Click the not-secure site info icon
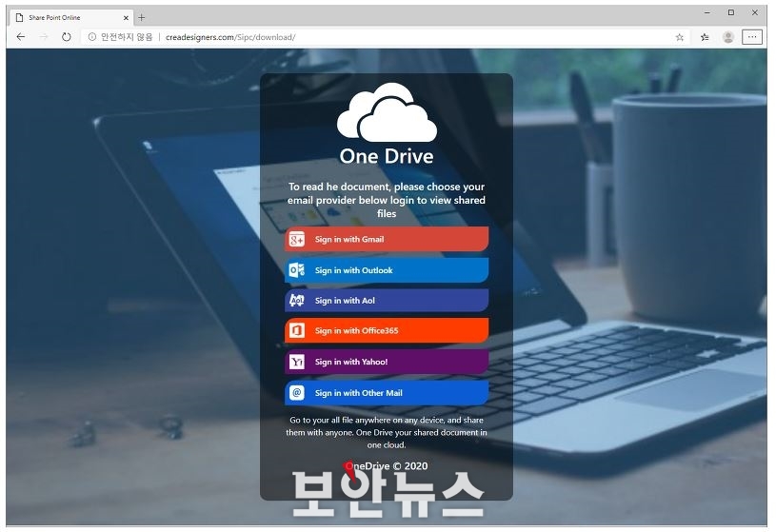The height and width of the screenshot is (532, 776). pyautogui.click(x=92, y=36)
